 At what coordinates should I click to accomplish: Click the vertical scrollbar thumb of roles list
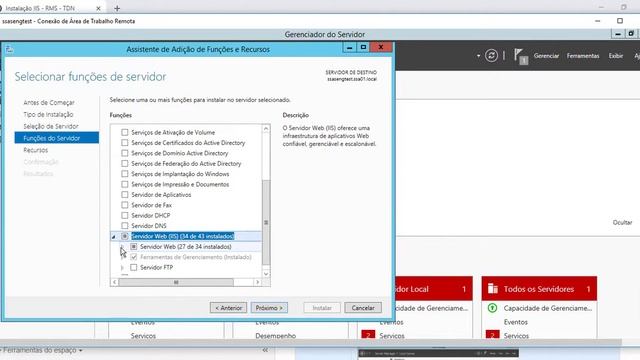pos(266,222)
